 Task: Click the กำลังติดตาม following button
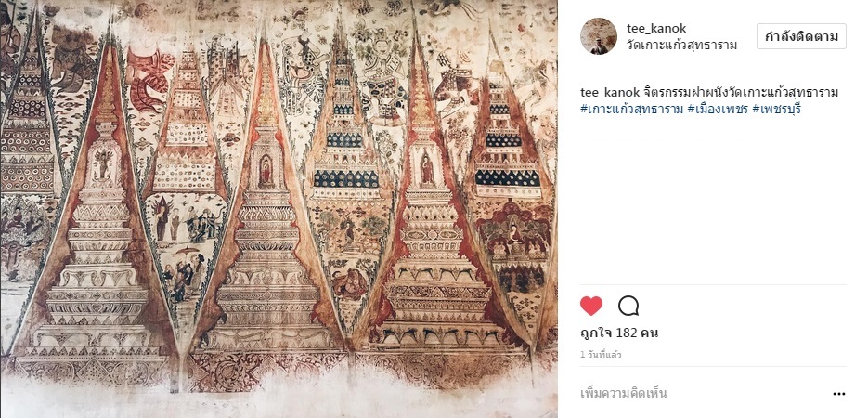click(x=801, y=36)
